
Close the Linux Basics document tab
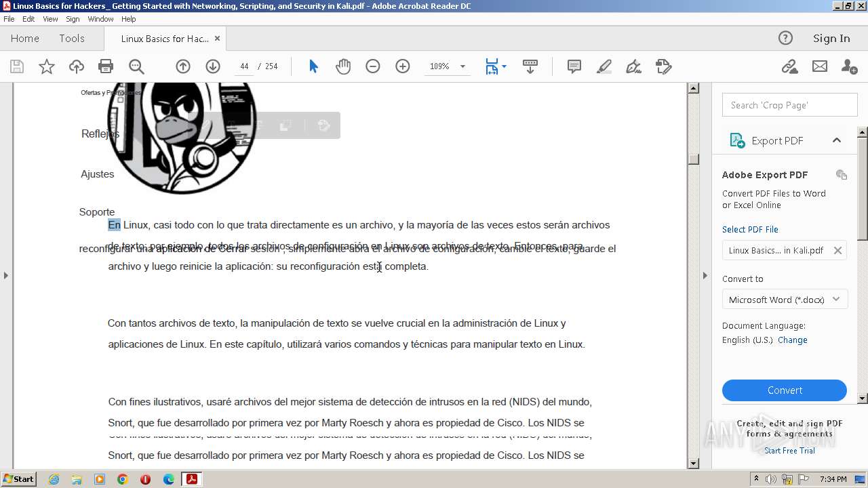tap(217, 39)
